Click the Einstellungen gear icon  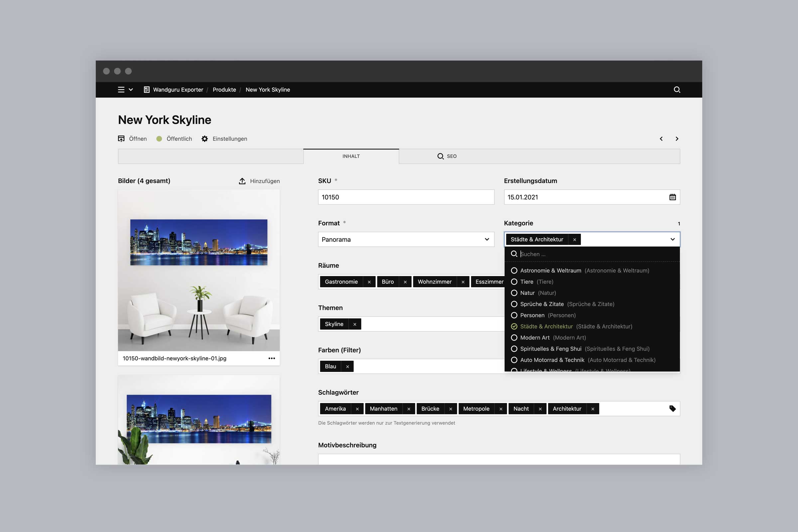[x=204, y=139]
